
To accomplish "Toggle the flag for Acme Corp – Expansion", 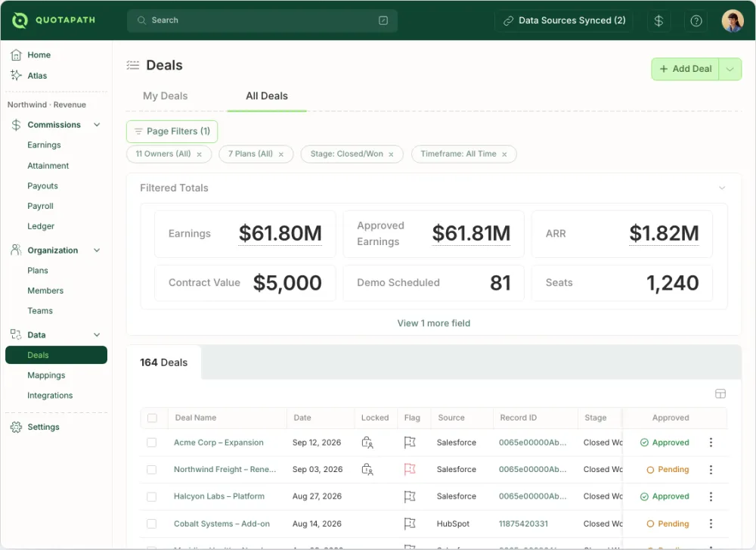I will pyautogui.click(x=410, y=443).
